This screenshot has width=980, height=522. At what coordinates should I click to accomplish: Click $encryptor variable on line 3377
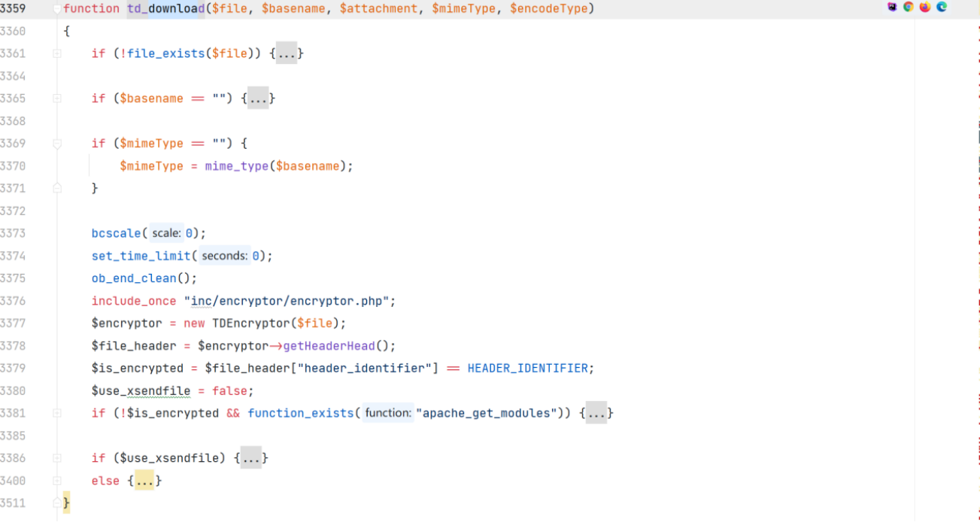[127, 323]
